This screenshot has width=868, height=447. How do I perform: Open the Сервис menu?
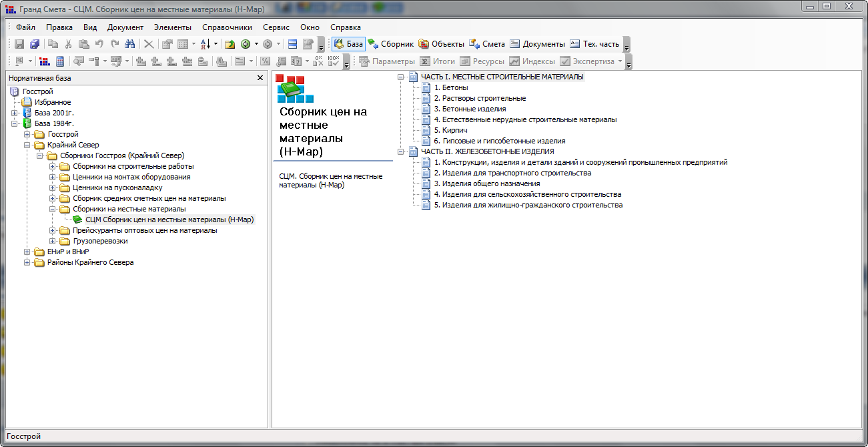[276, 27]
